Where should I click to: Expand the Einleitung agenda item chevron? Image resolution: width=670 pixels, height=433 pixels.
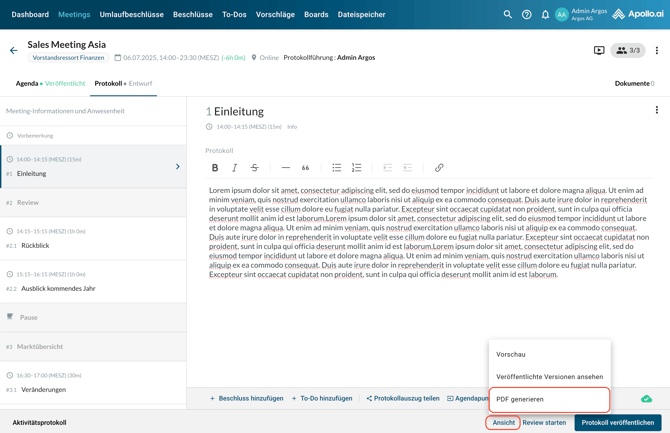pyautogui.click(x=178, y=167)
